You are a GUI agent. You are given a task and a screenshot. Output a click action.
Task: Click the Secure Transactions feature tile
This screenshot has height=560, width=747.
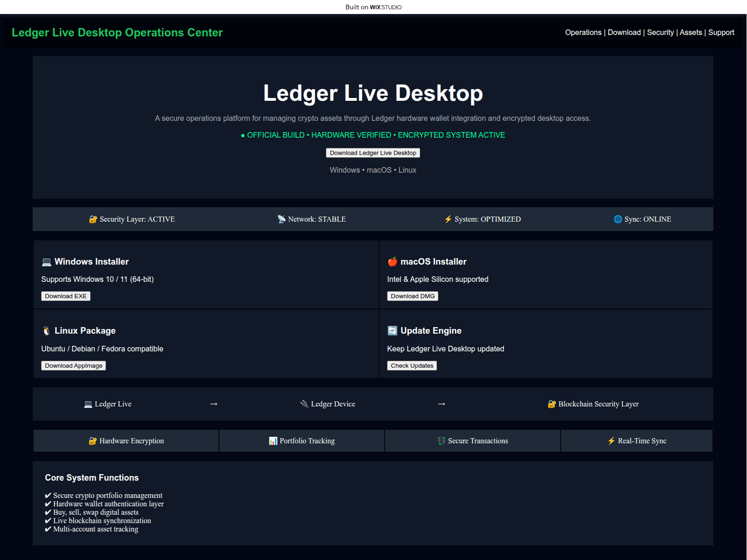coord(472,441)
